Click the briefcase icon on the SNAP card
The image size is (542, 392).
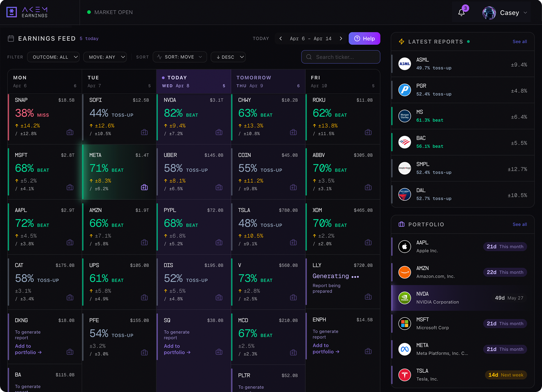70,132
